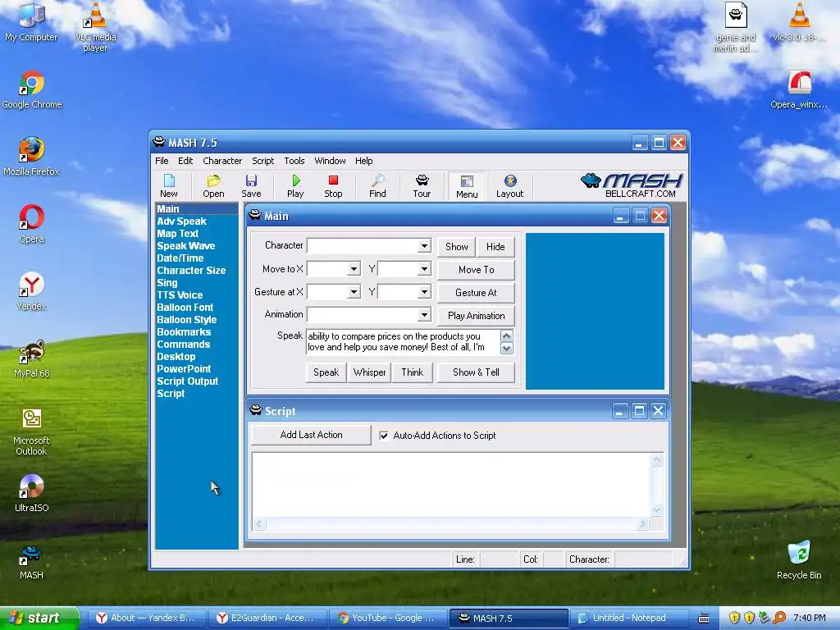The width and height of the screenshot is (840, 630).
Task: Click the MASH BELLCRAFT.COM logo
Action: click(x=632, y=186)
